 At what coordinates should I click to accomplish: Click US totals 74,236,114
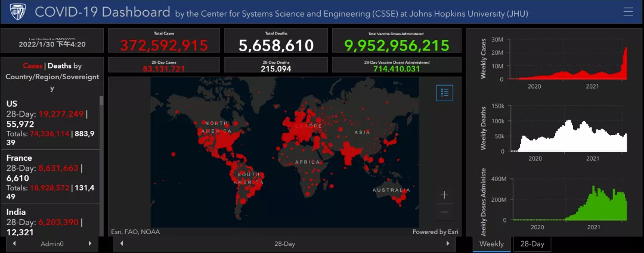click(49, 134)
